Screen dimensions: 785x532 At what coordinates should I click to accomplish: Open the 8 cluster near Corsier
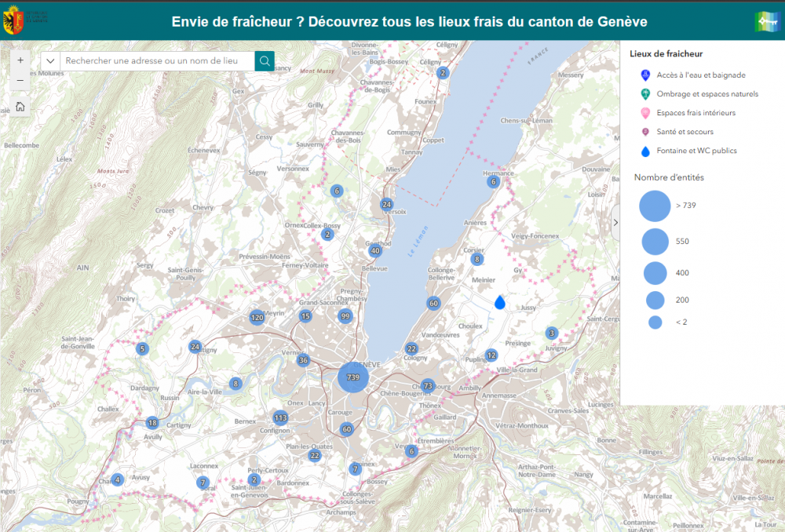click(x=476, y=259)
